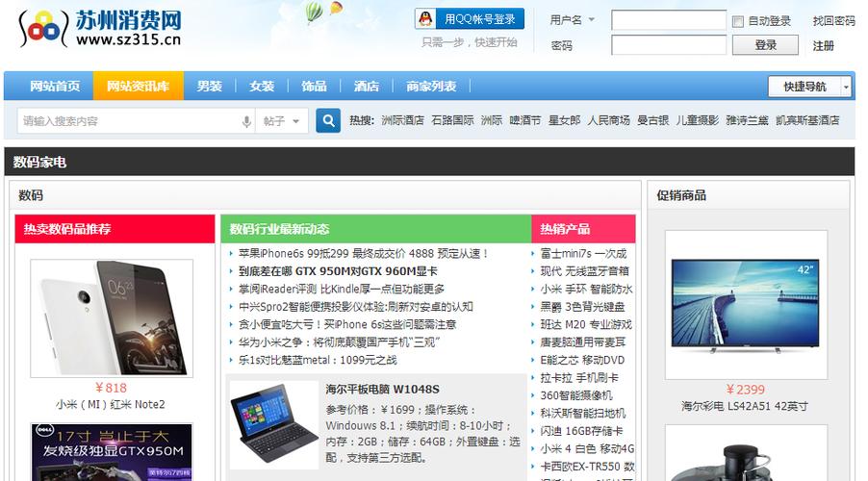The image size is (868, 481).
Task: Click the 注册 link
Action: click(824, 45)
